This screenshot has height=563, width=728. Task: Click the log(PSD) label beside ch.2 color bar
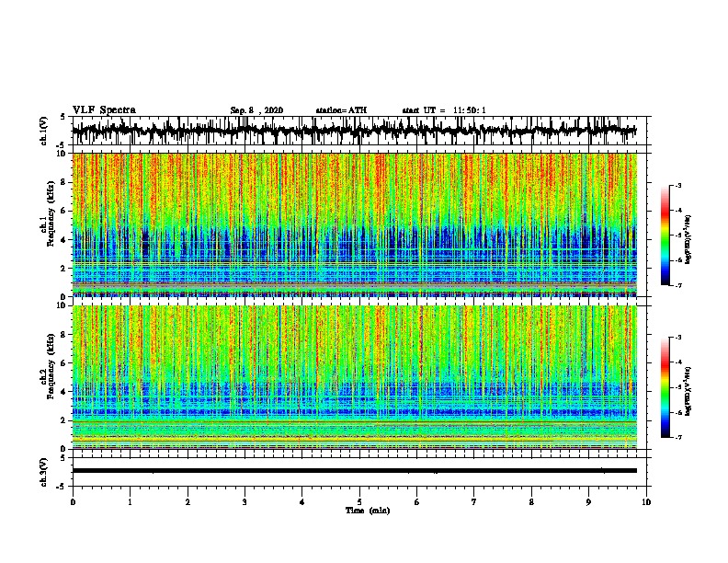tap(688, 391)
